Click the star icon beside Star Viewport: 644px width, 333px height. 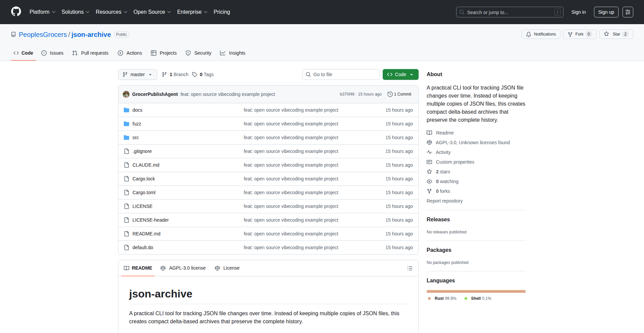tap(606, 34)
